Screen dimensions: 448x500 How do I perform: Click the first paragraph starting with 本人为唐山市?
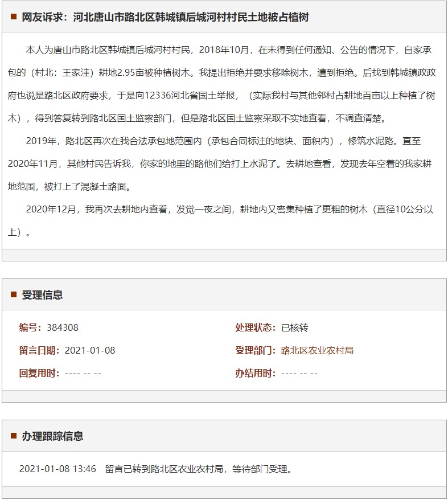[224, 84]
